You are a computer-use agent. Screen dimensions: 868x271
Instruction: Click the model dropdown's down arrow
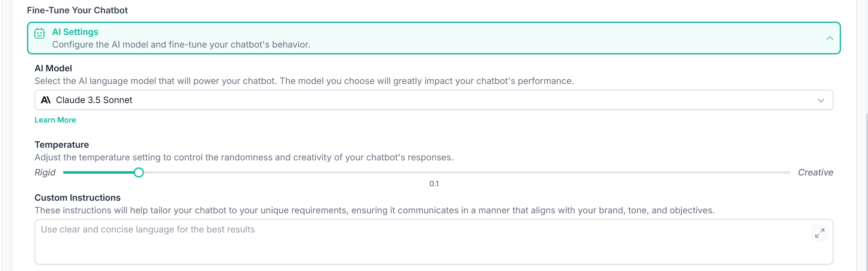[x=821, y=101]
